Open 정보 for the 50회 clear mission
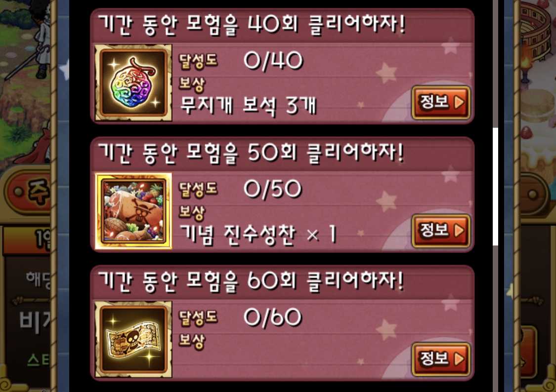This screenshot has width=556, height=392. (x=441, y=231)
